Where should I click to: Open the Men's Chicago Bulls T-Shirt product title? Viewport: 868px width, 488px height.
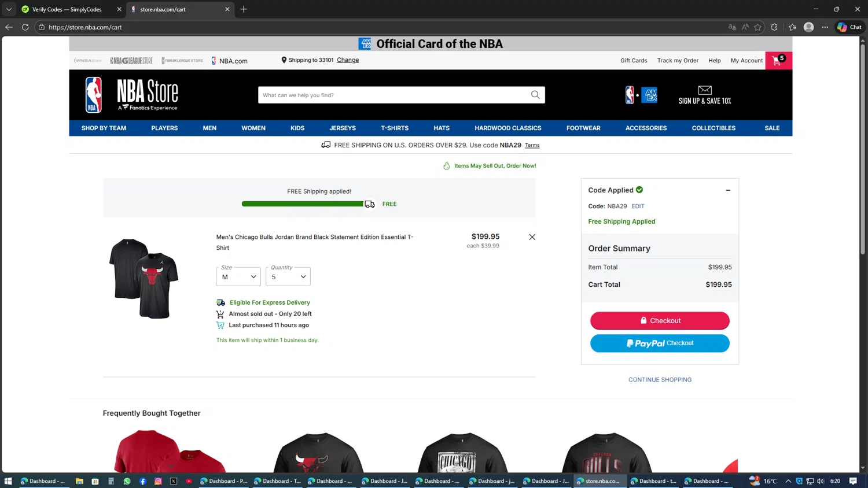(315, 242)
